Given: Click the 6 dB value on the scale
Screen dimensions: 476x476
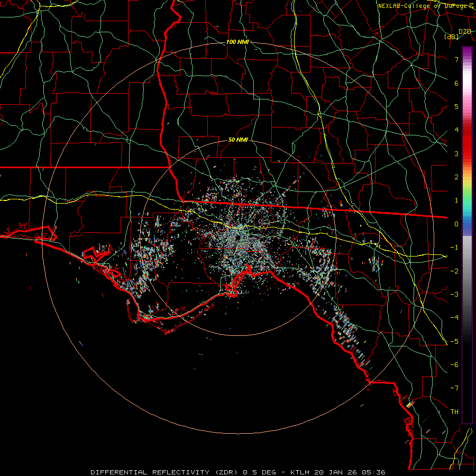Looking at the screenshot, I should click(x=456, y=83).
